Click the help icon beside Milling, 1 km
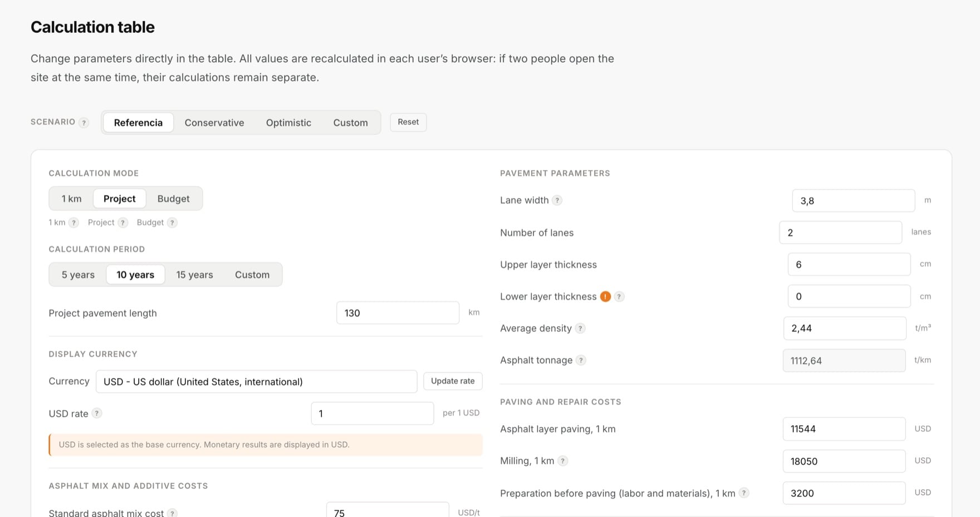 tap(563, 461)
